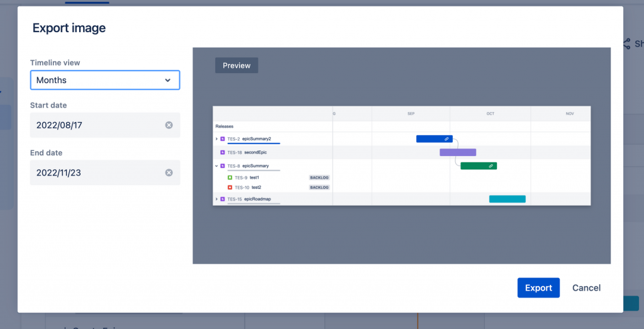The image size is (644, 329).
Task: Clear the End date 2022/11/23 value
Action: (x=169, y=172)
